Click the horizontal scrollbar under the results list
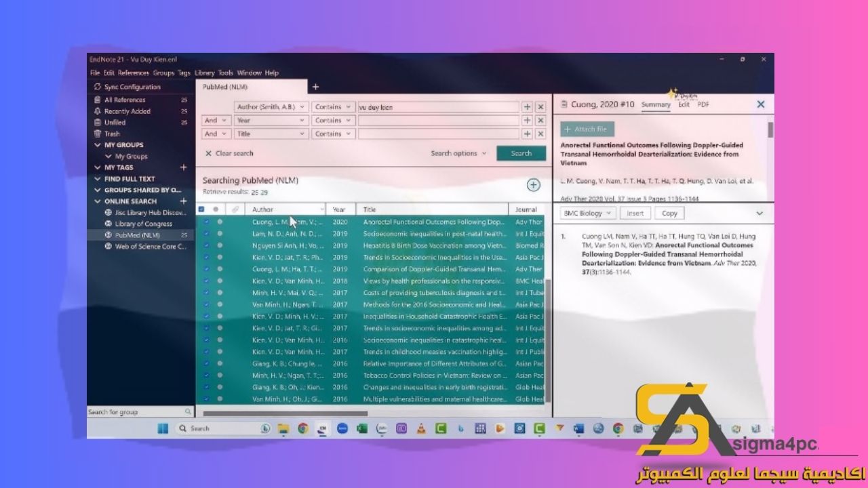This screenshot has width=868, height=488. pyautogui.click(x=285, y=413)
